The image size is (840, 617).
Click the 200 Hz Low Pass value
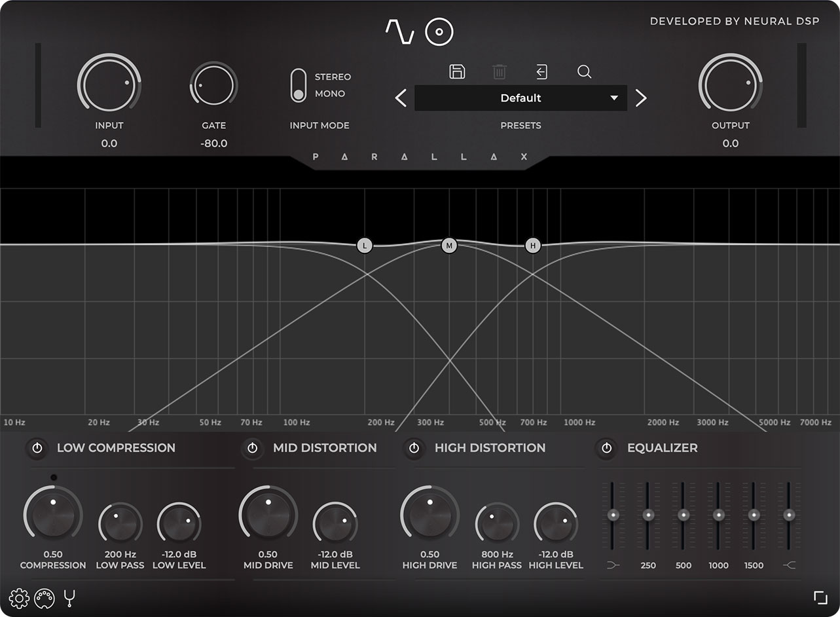click(120, 554)
